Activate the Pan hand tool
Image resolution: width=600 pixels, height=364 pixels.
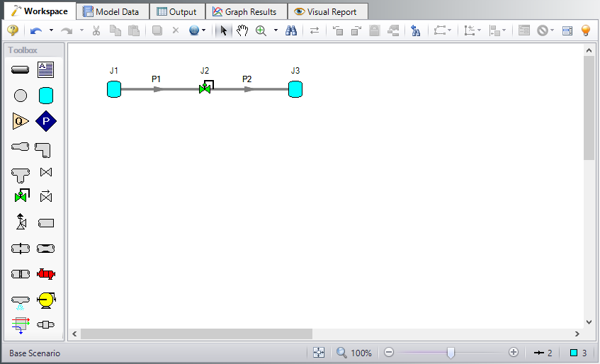point(242,30)
